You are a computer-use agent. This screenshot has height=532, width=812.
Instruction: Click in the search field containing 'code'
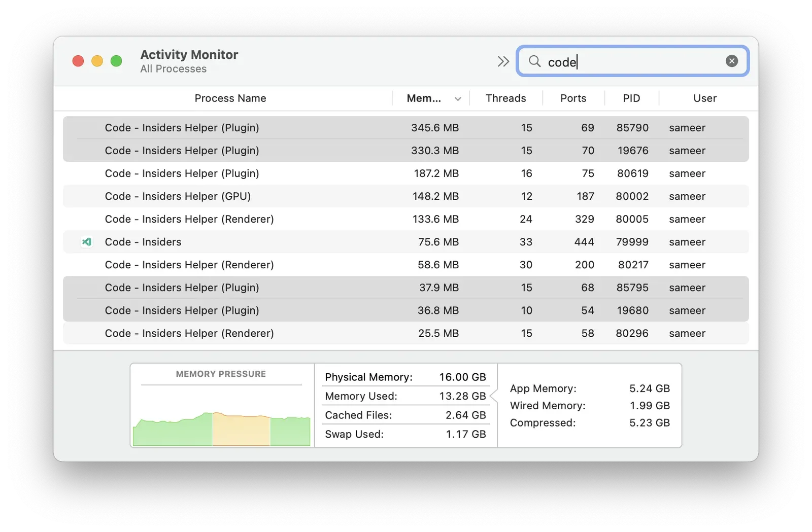(632, 61)
